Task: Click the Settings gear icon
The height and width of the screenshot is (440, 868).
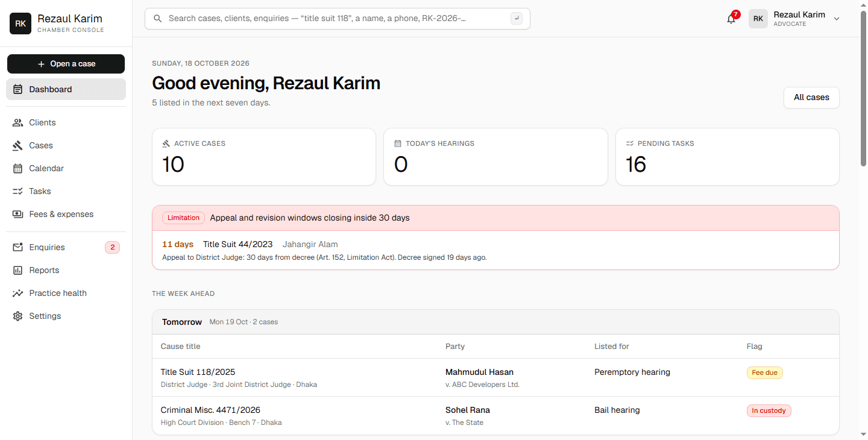Action: (x=17, y=316)
